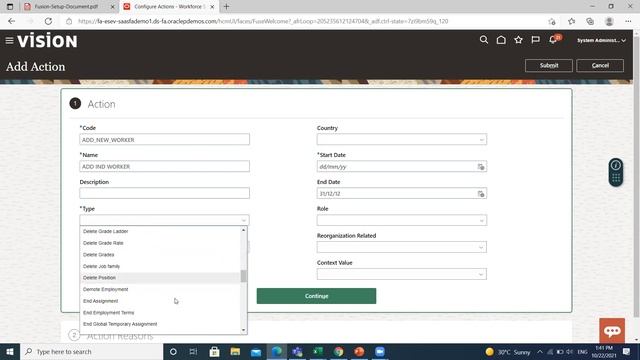Open notifications bell icon
The width and height of the screenshot is (640, 360).
click(553, 40)
